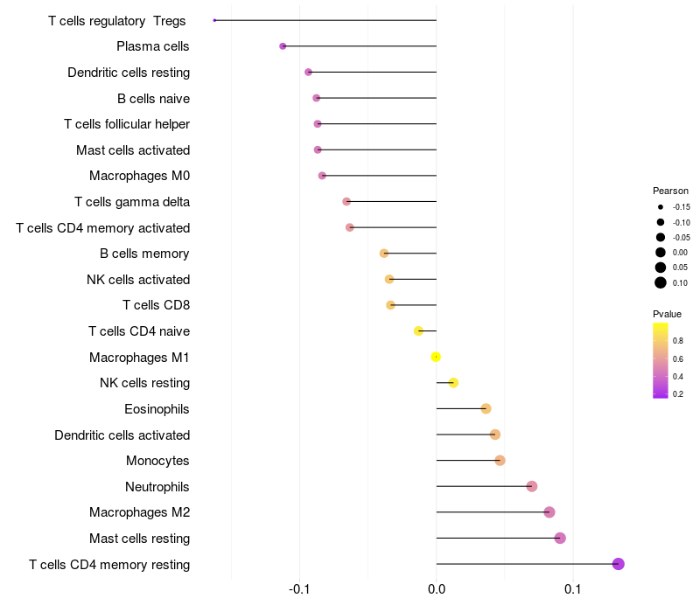Click the B cells naive axis label

click(x=154, y=99)
